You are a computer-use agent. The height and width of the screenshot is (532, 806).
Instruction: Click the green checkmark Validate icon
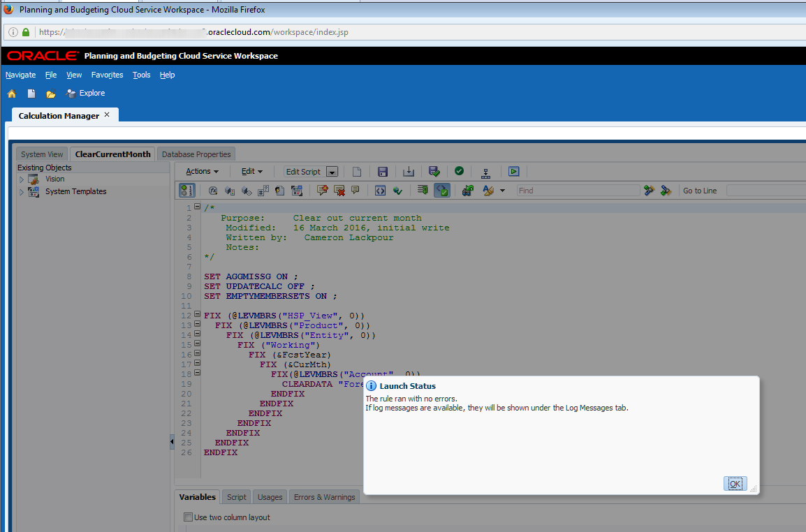click(459, 172)
